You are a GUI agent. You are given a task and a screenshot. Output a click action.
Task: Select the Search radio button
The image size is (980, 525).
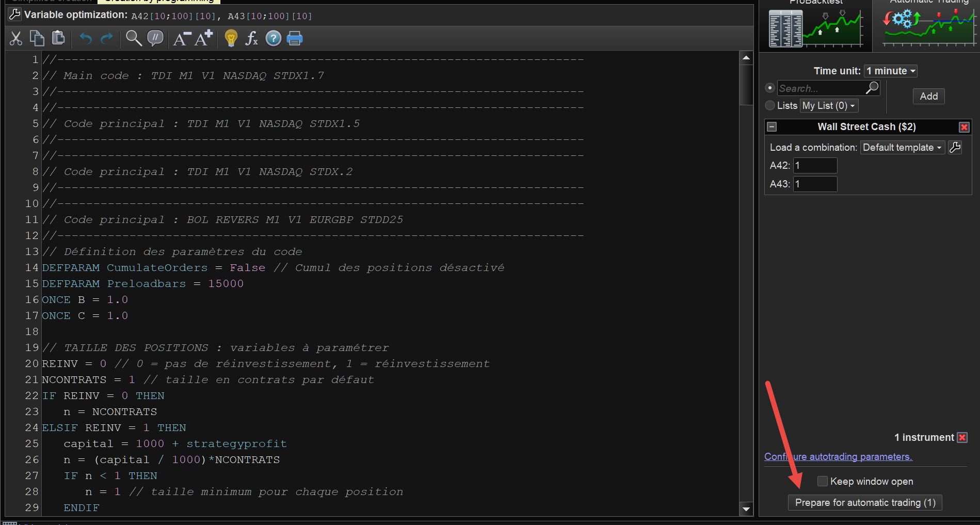(x=770, y=88)
